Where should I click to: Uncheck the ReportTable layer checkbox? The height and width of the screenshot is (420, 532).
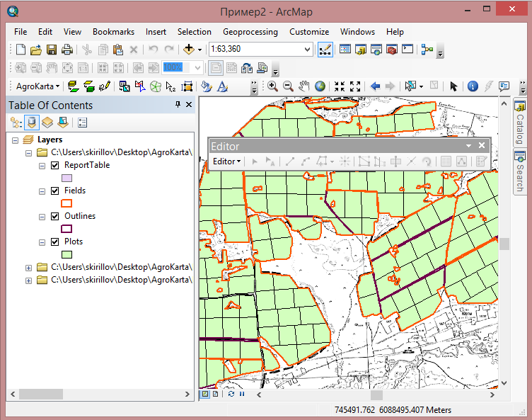pos(55,165)
